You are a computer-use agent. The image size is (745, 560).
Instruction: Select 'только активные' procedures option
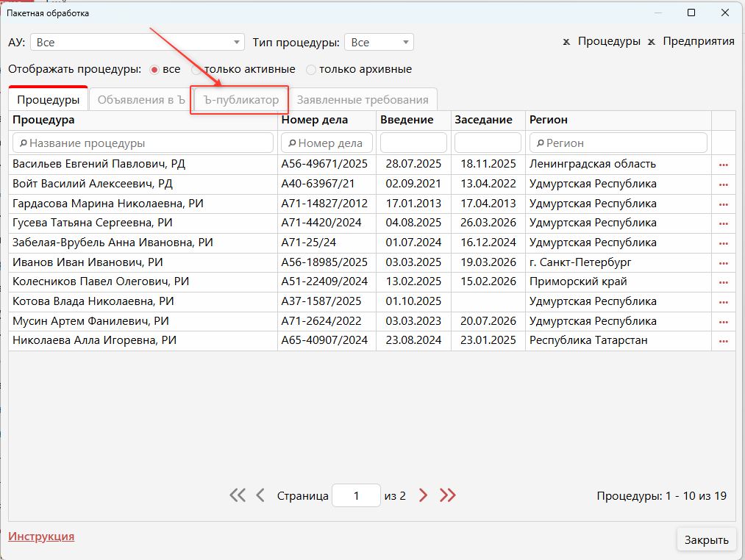click(x=196, y=70)
